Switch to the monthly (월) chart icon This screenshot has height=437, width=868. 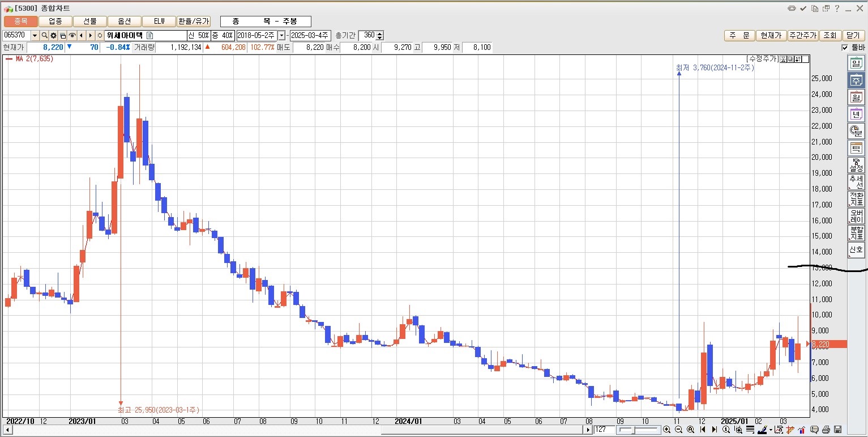coord(856,97)
